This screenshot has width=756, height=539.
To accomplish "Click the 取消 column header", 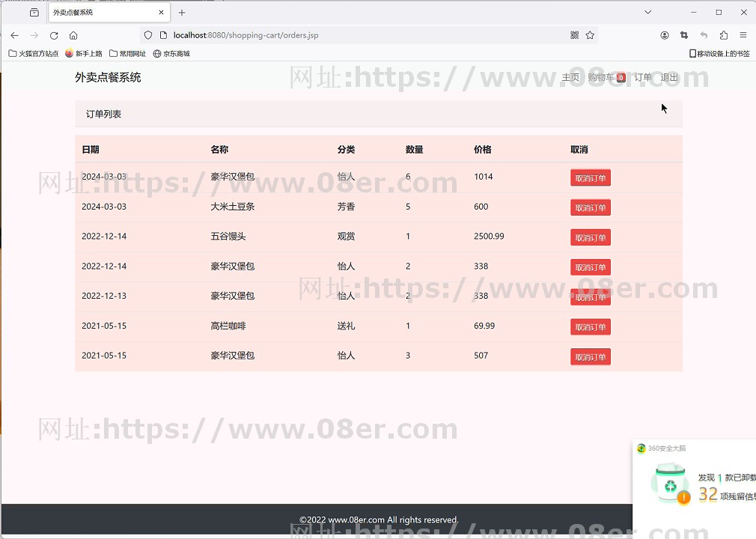I will tap(579, 150).
